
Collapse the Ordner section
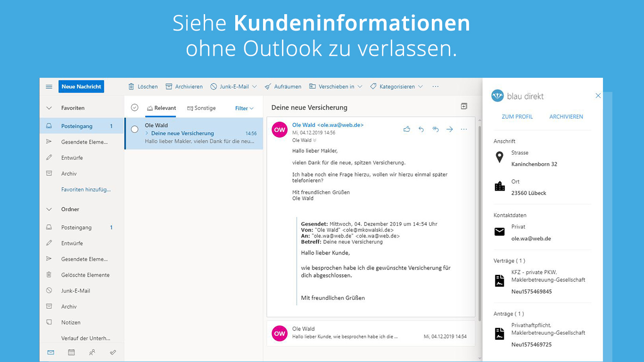(x=49, y=209)
